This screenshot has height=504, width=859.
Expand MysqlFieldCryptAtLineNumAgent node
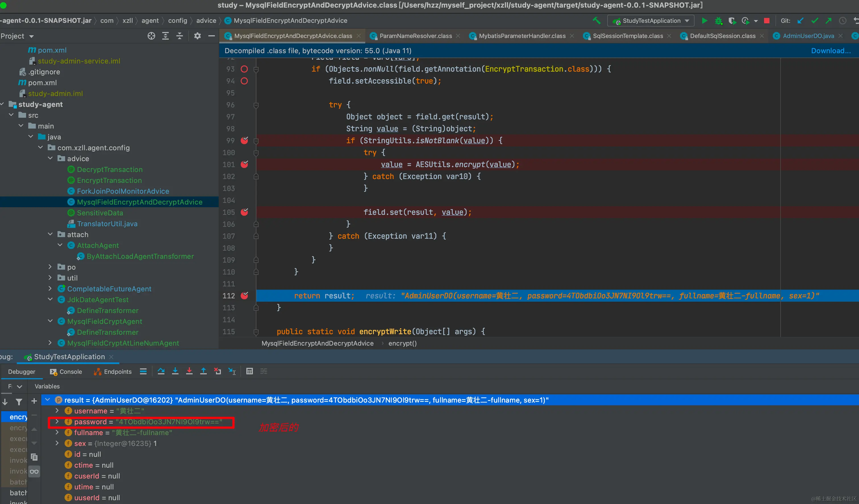point(50,342)
